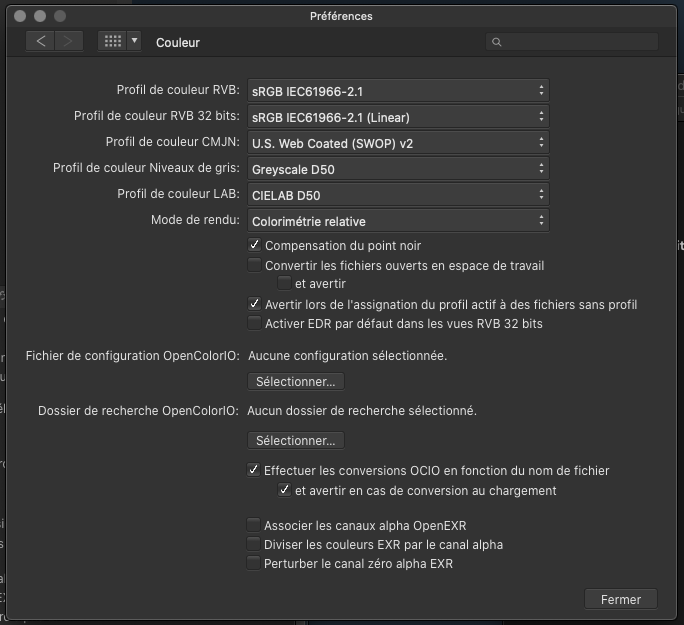Tick the 'et avertir' checkbox under Convertir
The image size is (684, 625).
284,283
